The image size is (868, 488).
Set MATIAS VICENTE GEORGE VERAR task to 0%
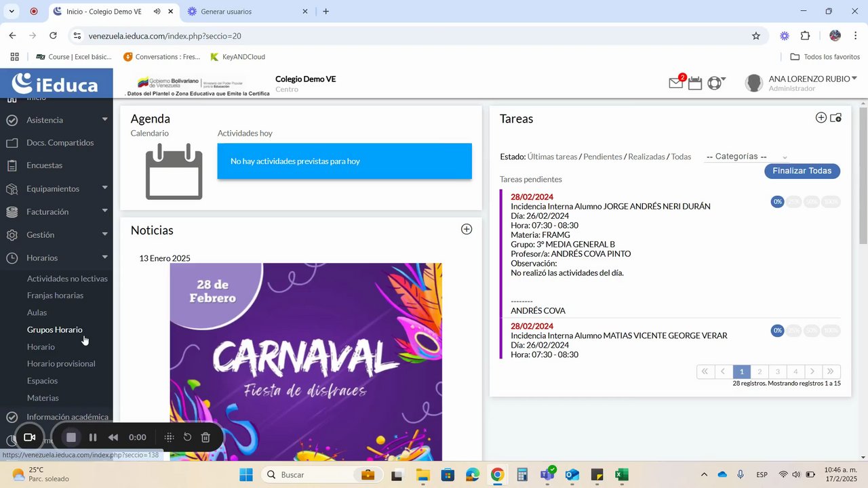777,331
